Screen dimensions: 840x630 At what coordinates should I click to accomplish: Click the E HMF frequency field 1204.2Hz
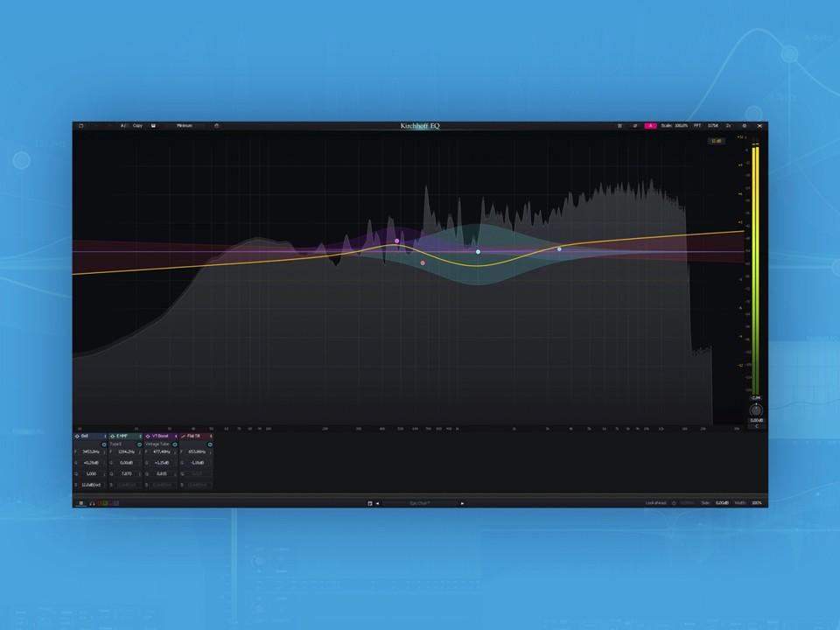pyautogui.click(x=126, y=451)
